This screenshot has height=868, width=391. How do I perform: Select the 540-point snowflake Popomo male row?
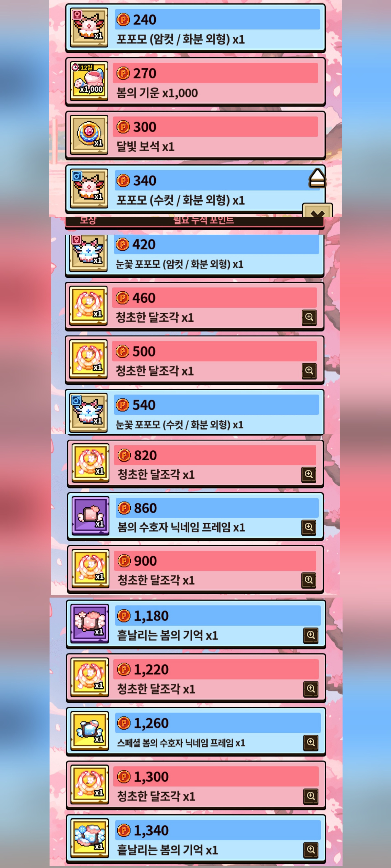194,412
